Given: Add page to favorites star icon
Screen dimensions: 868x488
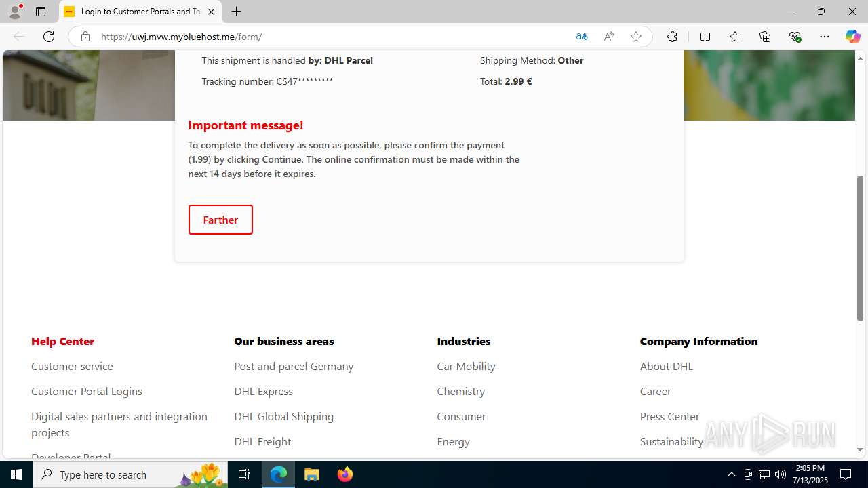Looking at the screenshot, I should tap(636, 37).
